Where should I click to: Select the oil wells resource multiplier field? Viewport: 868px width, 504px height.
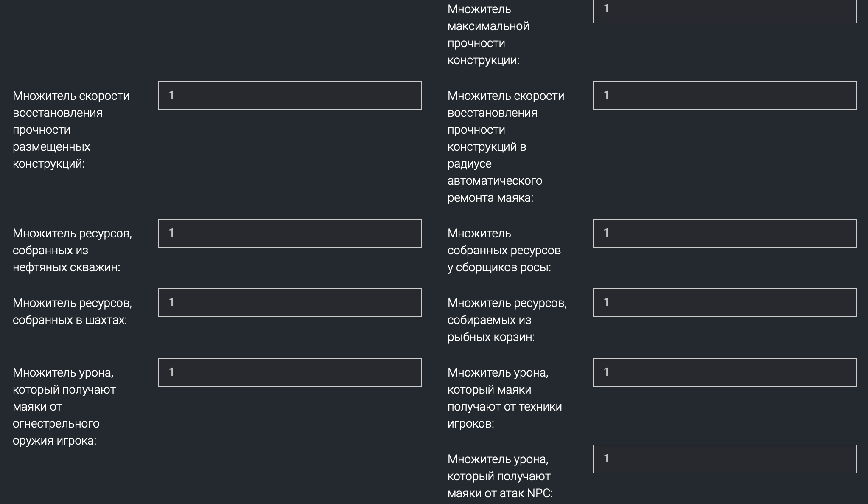[x=290, y=233]
